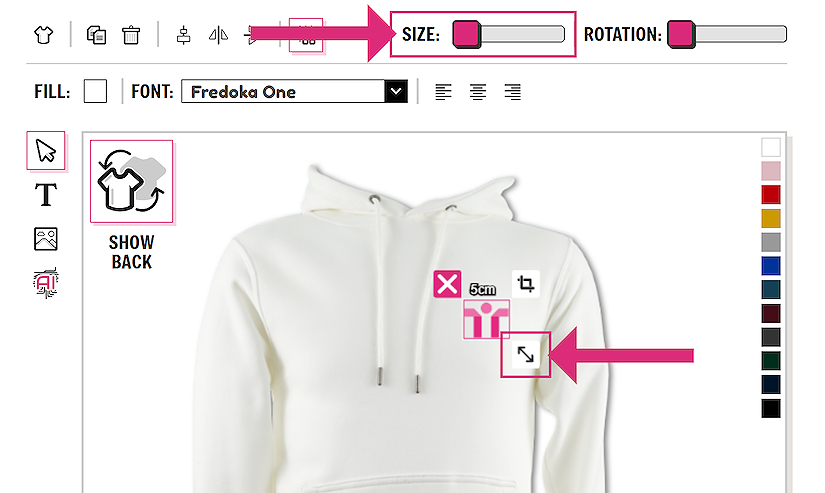Viewport: 825px width, 493px height.
Task: Flip the design horizontally with mirror icon
Action: 218,35
